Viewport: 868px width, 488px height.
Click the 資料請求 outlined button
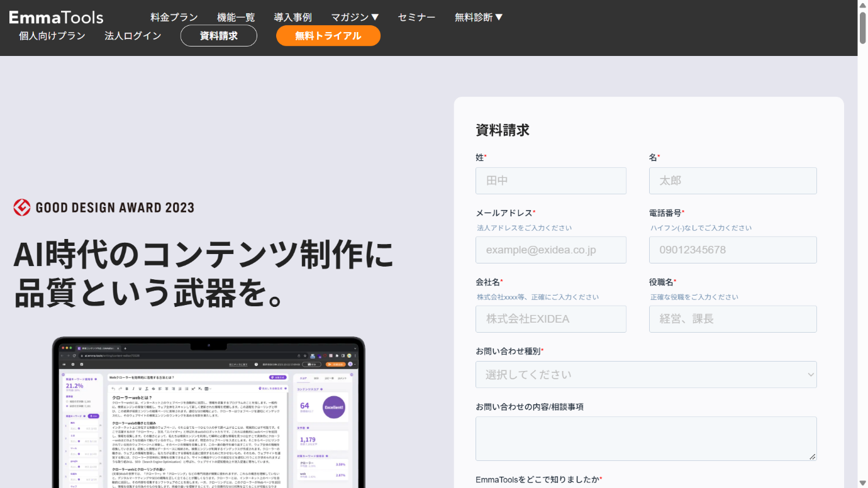(x=219, y=36)
